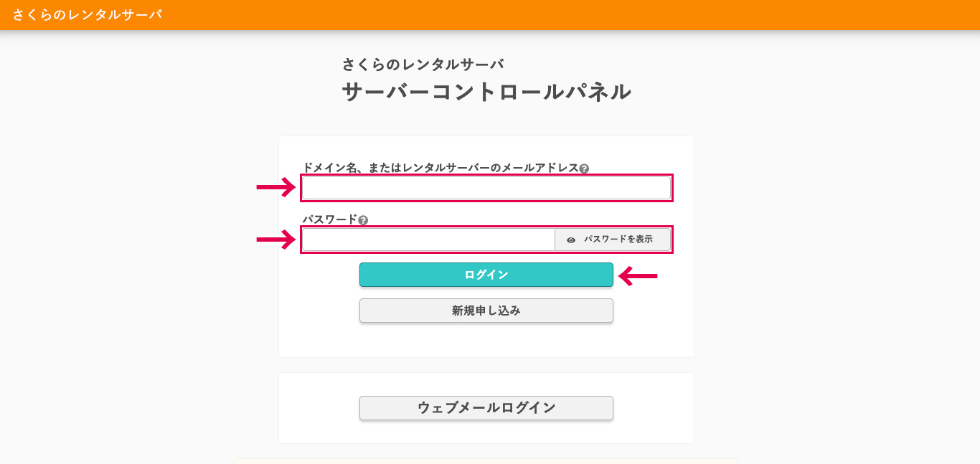Submit with the teal ログイン button
The height and width of the screenshot is (464, 980).
coord(486,275)
